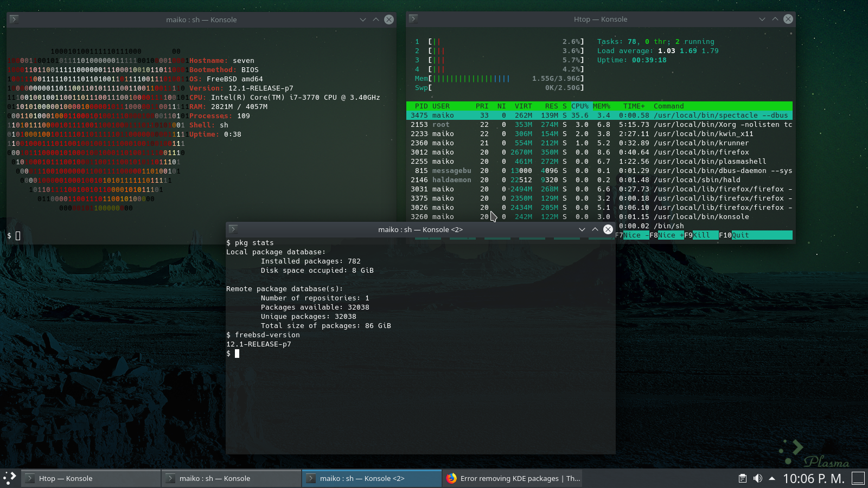Click the freebsd-version command line
This screenshot has height=488, width=868.
click(263, 335)
